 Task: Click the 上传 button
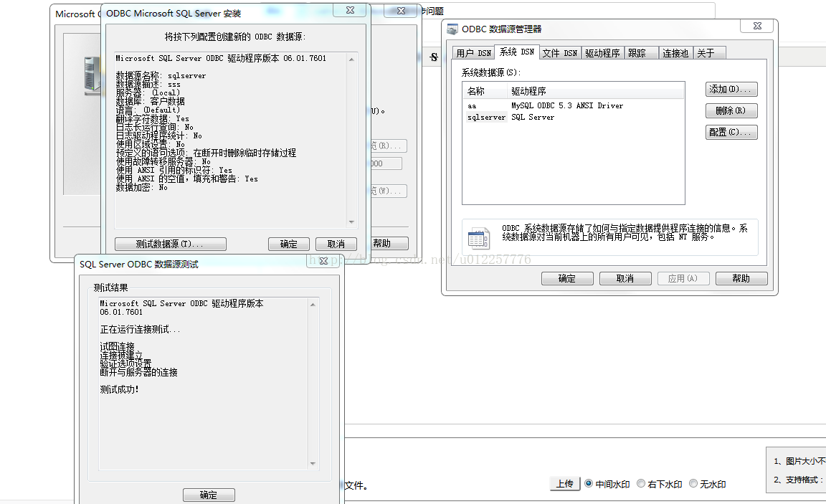(x=565, y=483)
